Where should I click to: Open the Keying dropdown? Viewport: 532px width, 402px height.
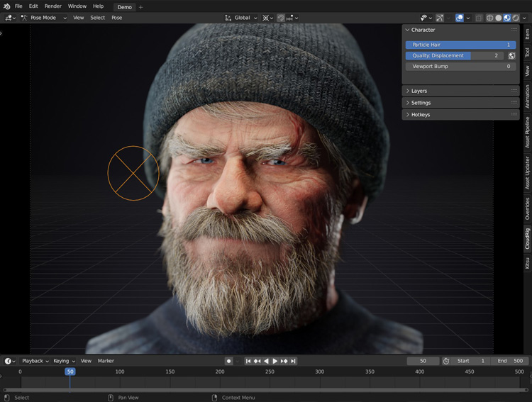click(x=64, y=361)
